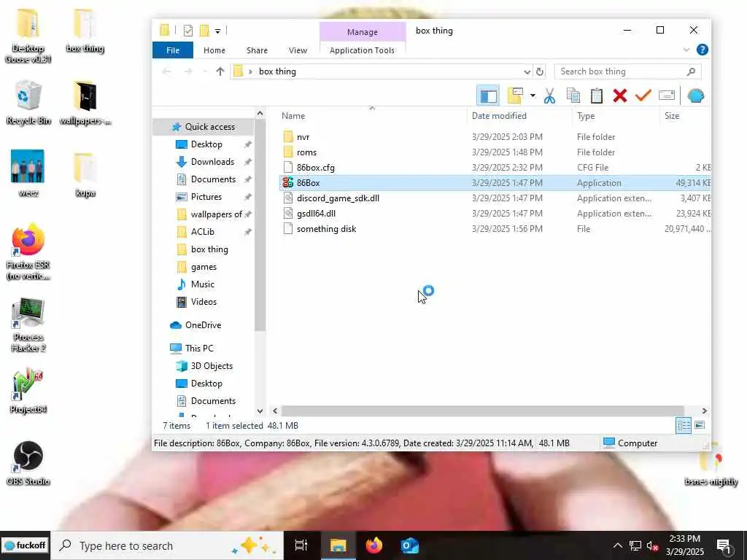Switch to Details view button
This screenshot has height=560, width=747.
point(684,425)
